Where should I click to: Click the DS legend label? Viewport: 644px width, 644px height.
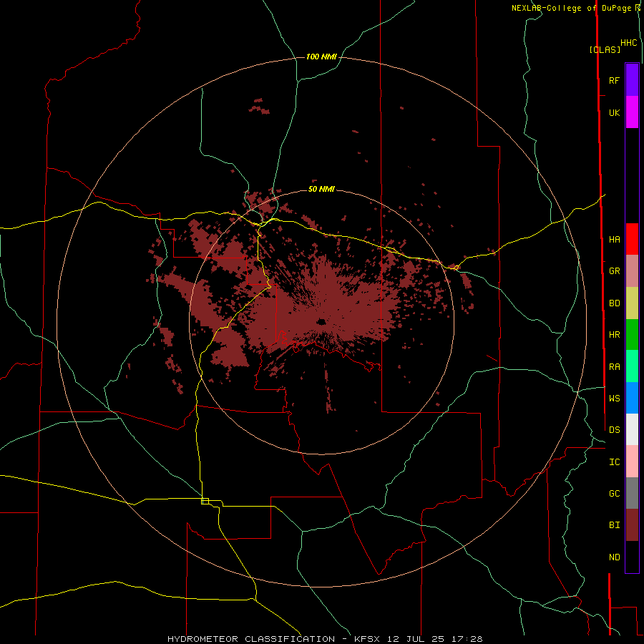[x=614, y=430]
